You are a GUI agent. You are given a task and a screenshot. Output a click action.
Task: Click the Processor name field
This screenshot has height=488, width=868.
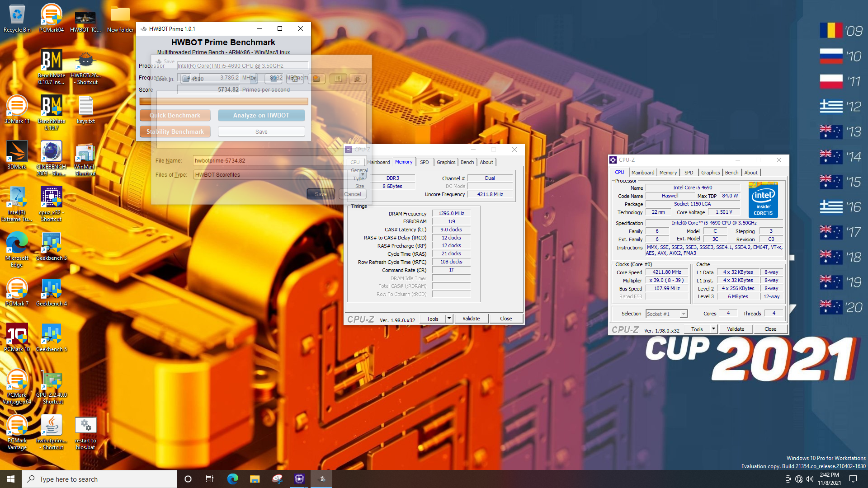(x=242, y=66)
